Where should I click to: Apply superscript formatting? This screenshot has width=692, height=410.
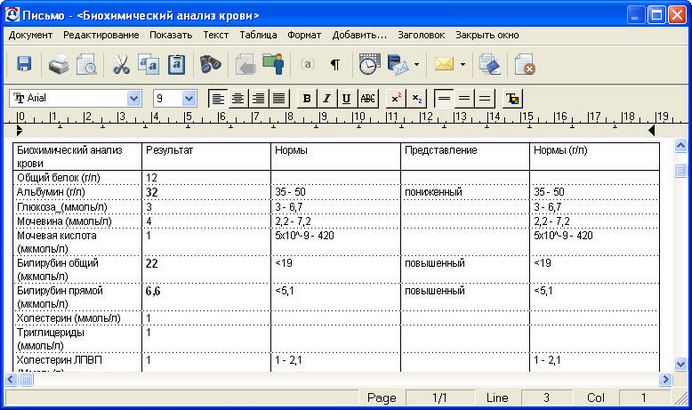pos(396,98)
